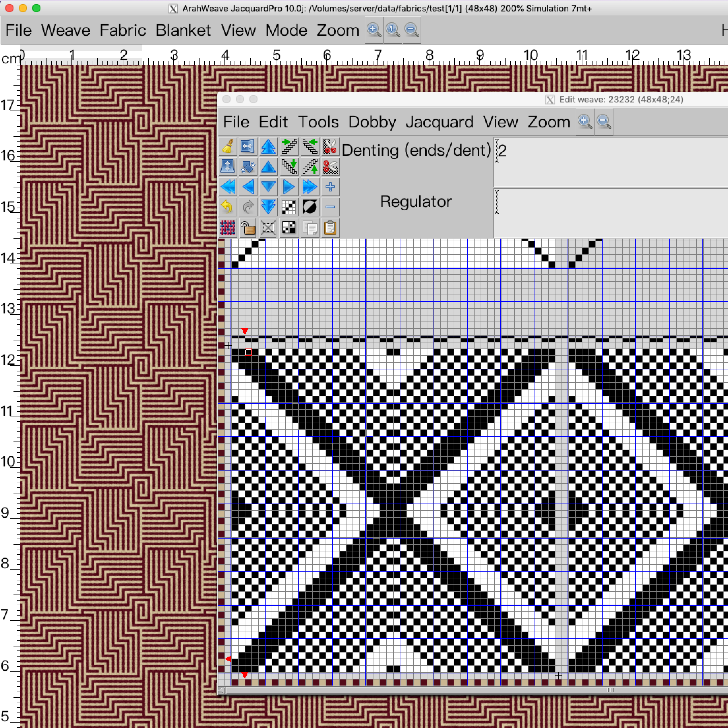Click the double up arrow shift icon

pyautogui.click(x=268, y=147)
